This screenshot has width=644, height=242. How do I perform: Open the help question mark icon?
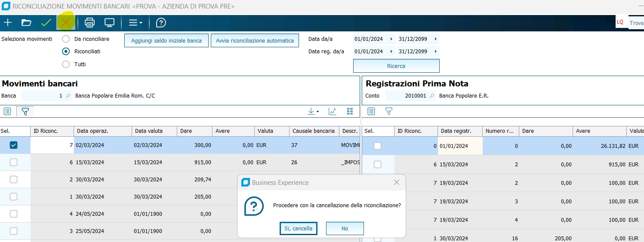[161, 23]
